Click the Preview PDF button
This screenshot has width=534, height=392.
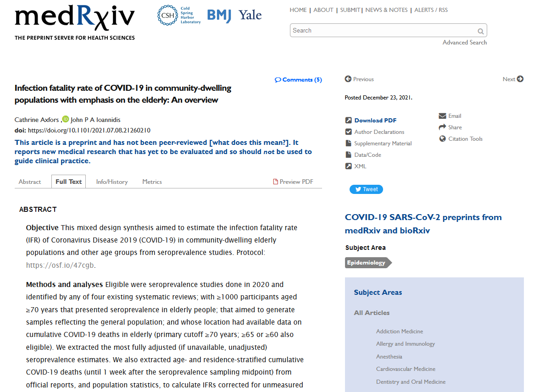coord(294,182)
